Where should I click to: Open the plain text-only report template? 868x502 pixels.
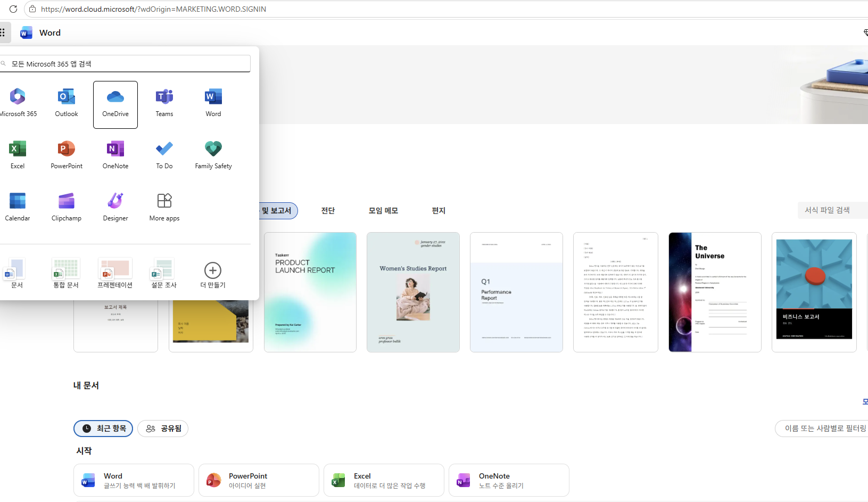[616, 292]
